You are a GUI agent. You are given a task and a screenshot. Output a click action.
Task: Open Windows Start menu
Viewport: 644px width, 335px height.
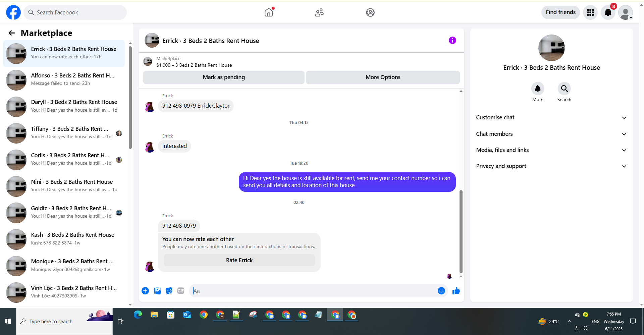[8, 321]
